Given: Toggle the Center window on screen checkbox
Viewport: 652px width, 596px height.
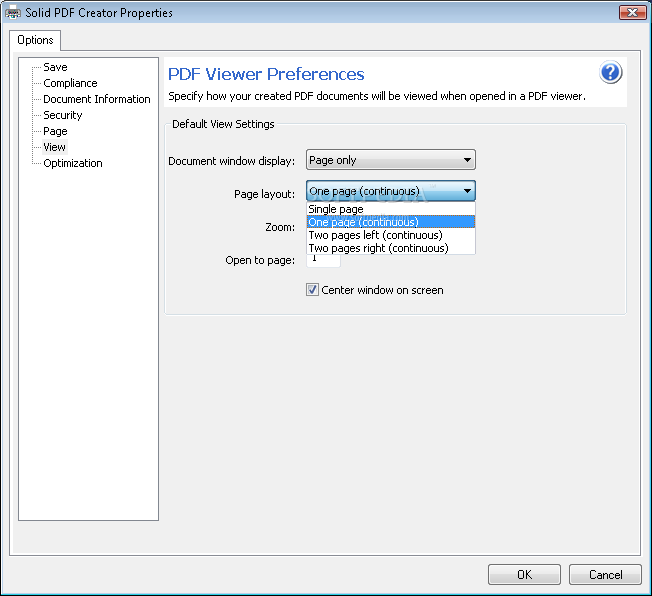Looking at the screenshot, I should point(312,289).
